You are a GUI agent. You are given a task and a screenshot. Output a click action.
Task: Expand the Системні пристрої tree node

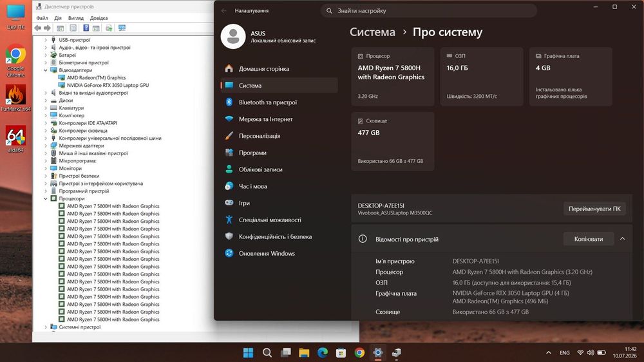46,327
